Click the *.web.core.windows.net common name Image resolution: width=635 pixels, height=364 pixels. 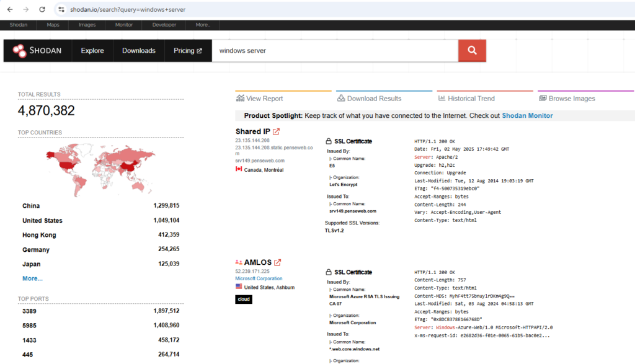[x=354, y=349]
